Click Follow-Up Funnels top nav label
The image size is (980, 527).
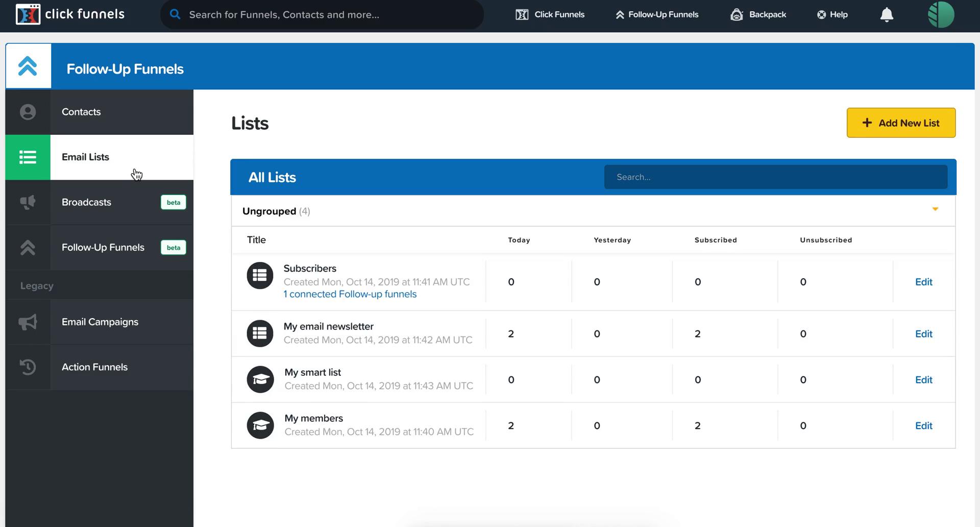click(664, 14)
